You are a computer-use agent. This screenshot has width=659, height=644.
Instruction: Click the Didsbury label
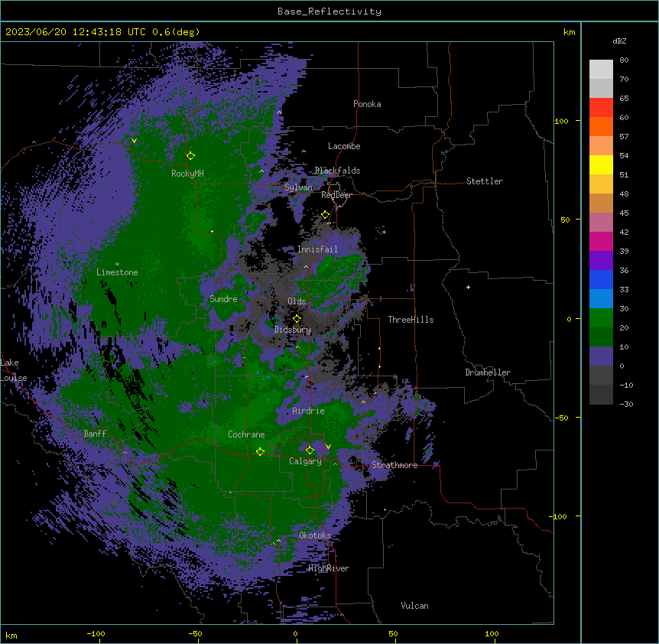click(x=293, y=330)
